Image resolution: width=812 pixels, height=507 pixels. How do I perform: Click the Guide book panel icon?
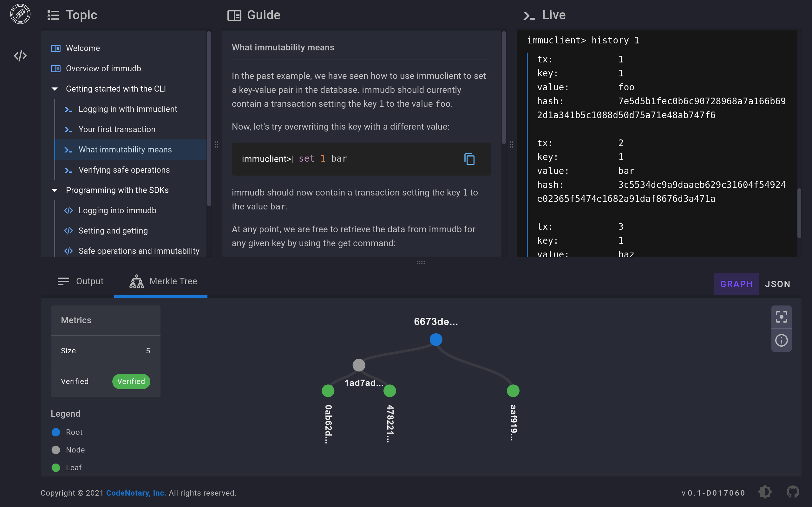coord(234,15)
